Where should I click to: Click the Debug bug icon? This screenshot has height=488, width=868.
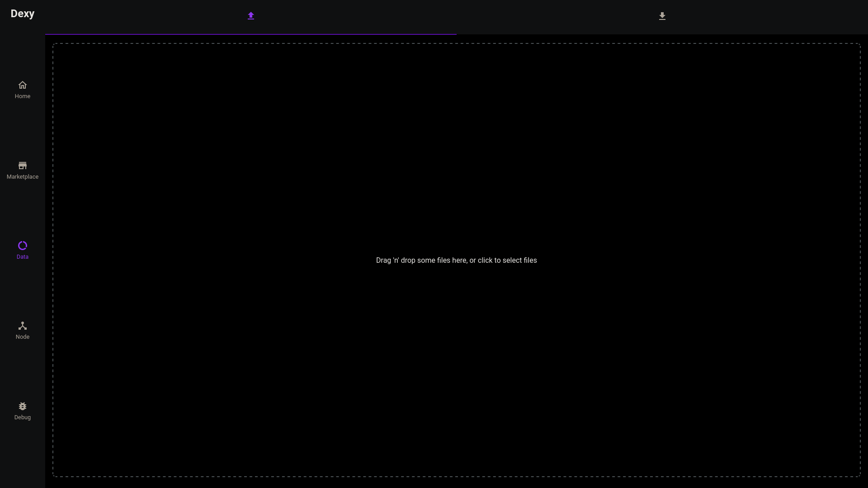click(x=22, y=406)
